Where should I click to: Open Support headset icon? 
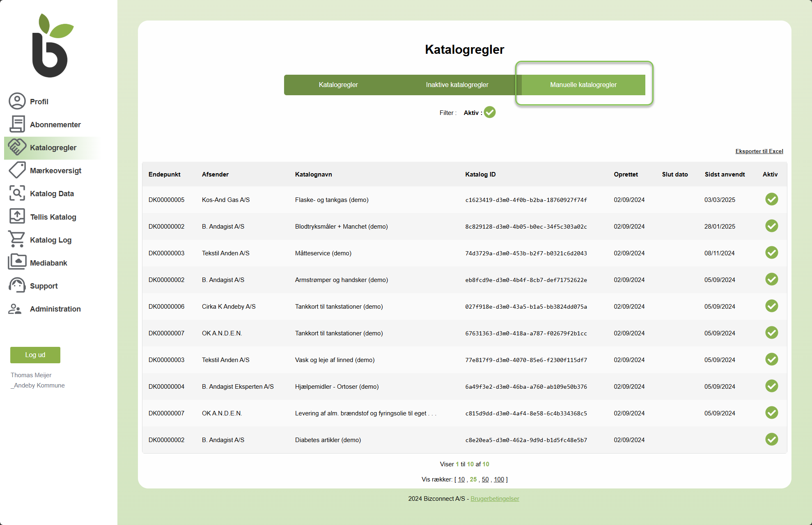[17, 285]
